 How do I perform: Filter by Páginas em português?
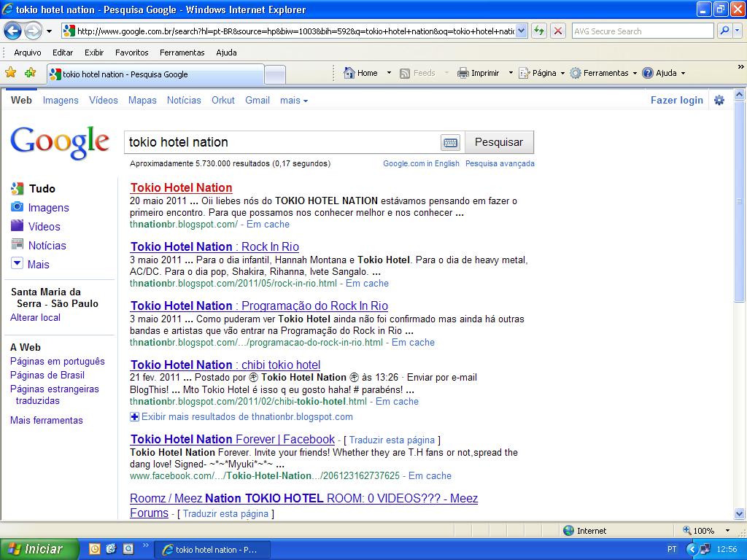(58, 362)
